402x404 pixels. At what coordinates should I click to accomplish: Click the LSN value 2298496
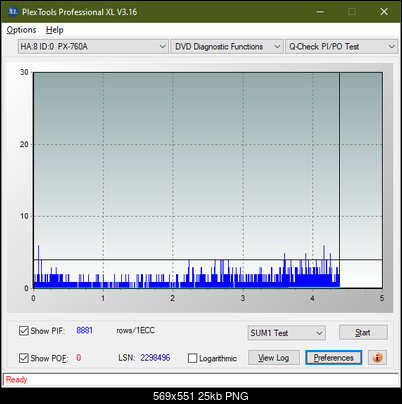(155, 358)
